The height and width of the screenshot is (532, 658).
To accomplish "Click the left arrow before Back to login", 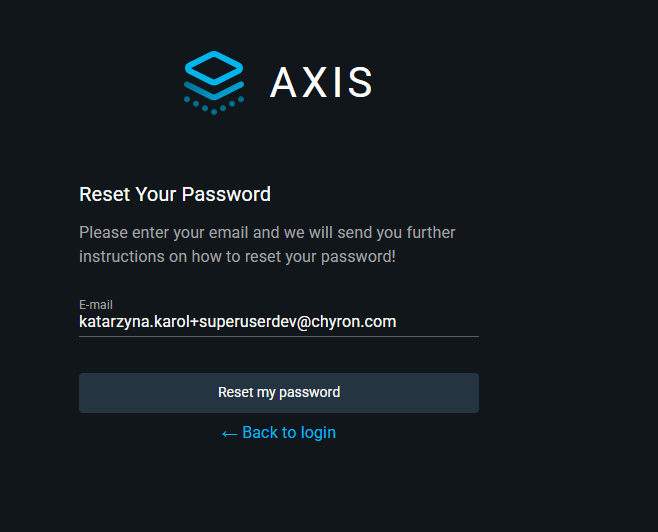I will pyautogui.click(x=229, y=433).
